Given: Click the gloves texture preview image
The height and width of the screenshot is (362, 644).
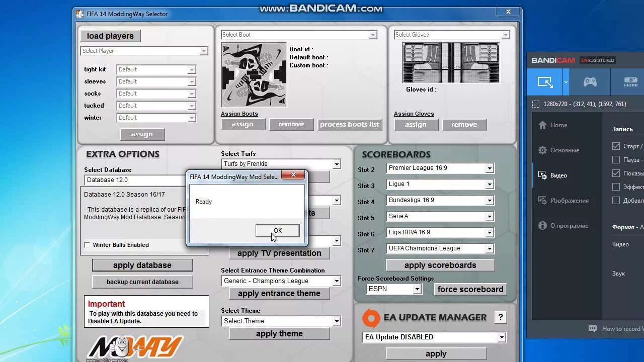Looking at the screenshot, I should click(x=451, y=63).
